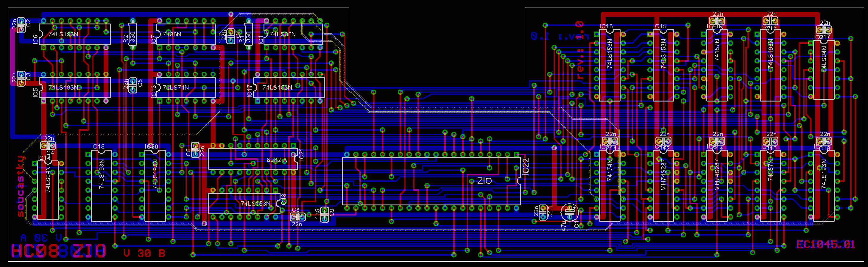Click the IC6 74LS193N chip
Screen dimensions: 868x267
74,34
